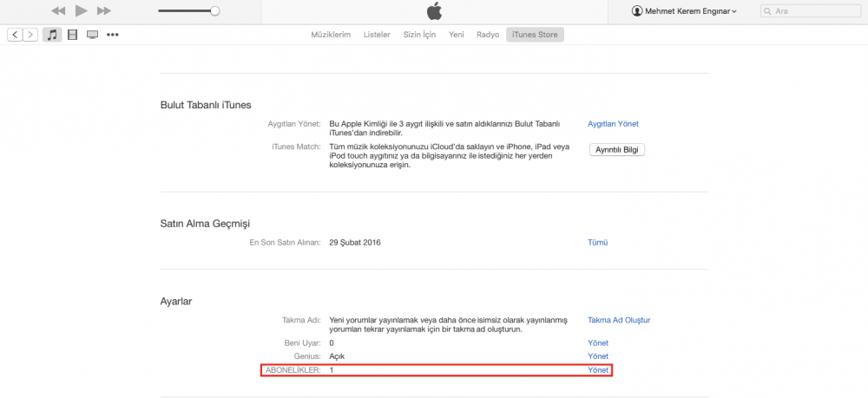Click the rewind (previous track) button

(x=58, y=11)
